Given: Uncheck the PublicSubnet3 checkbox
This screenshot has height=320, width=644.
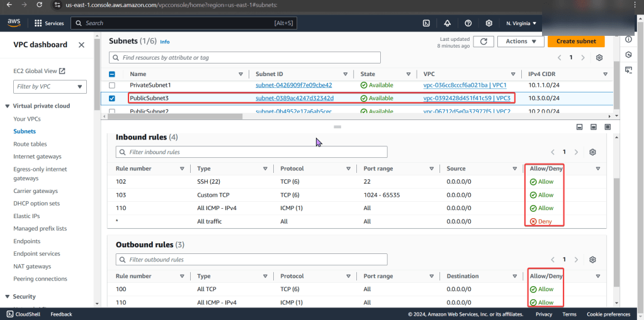Looking at the screenshot, I should click(112, 99).
